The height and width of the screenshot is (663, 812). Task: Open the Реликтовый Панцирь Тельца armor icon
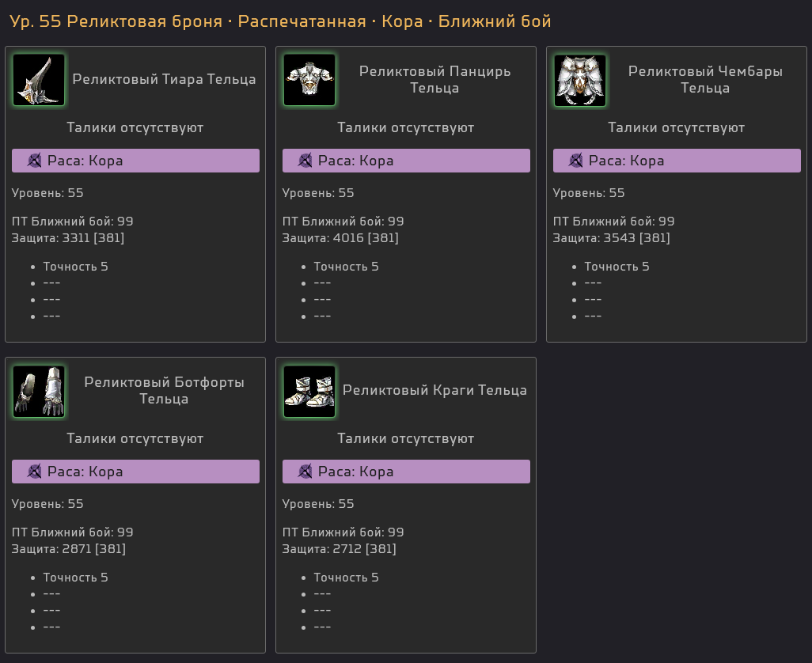[309, 80]
